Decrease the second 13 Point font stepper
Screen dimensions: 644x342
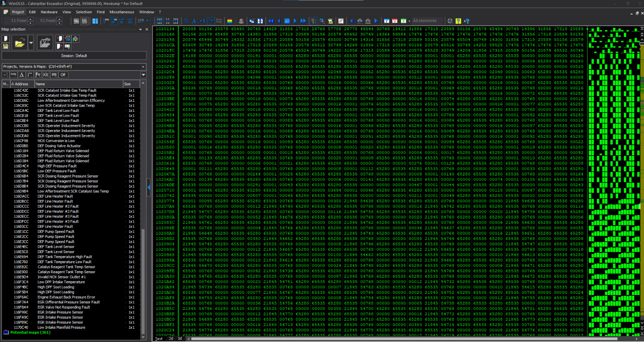click(60, 23)
